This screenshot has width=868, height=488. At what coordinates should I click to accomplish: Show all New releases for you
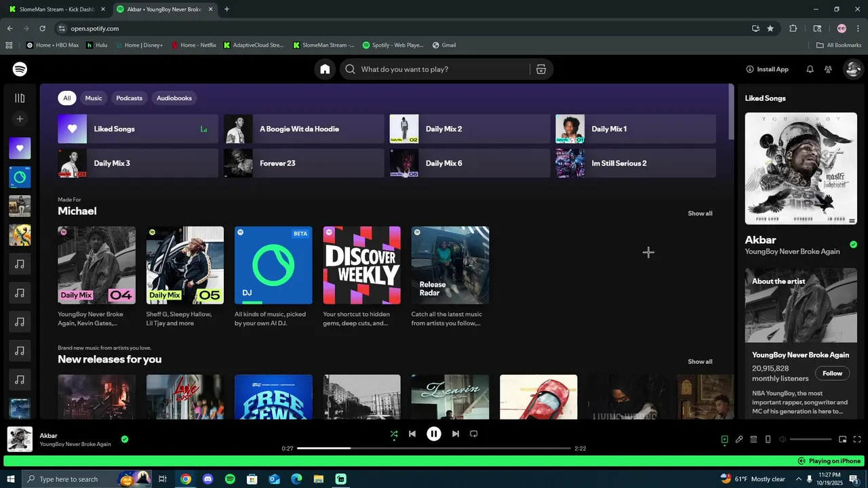pos(700,362)
